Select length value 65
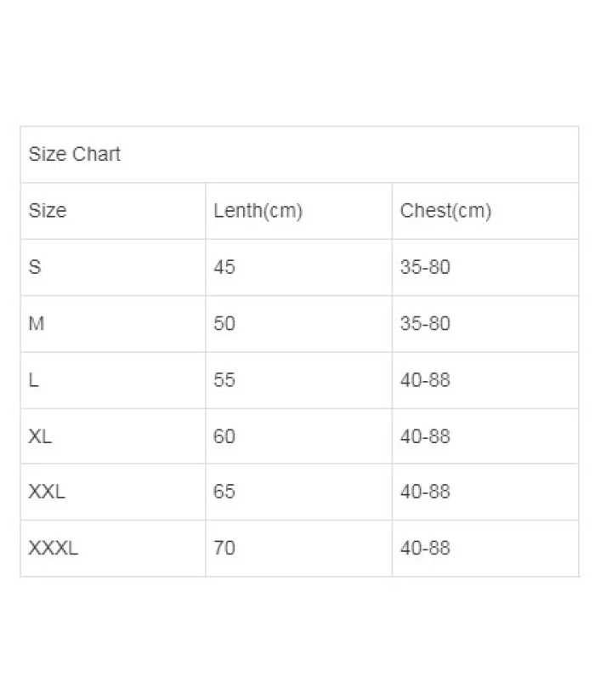 pos(224,492)
